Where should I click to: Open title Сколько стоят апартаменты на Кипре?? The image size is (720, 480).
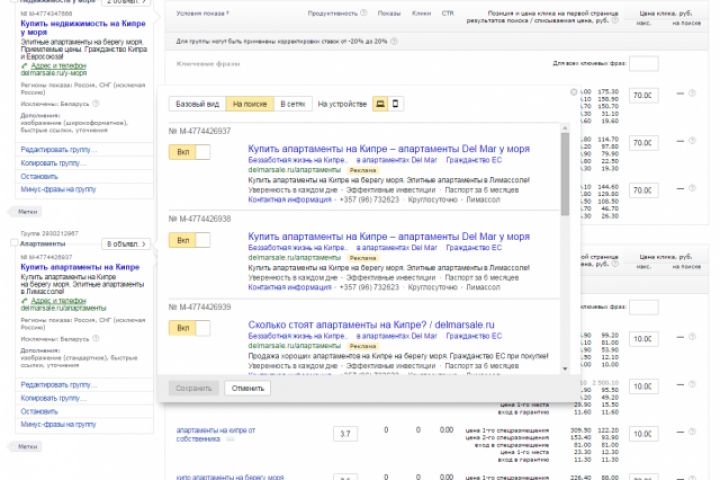[338, 325]
